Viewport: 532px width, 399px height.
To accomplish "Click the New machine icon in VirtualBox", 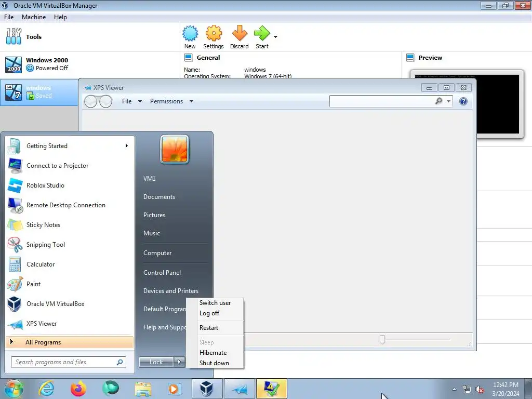I will pyautogui.click(x=190, y=37).
